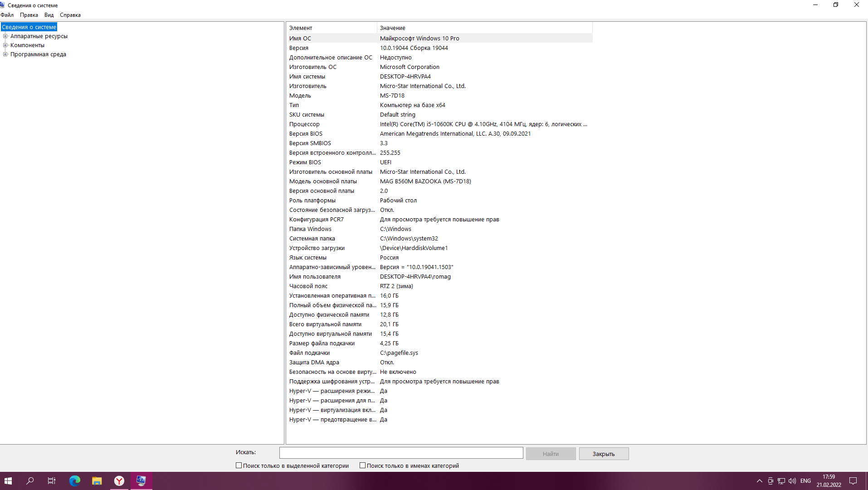Select the SKU системы row
868x490 pixels.
[x=440, y=115]
